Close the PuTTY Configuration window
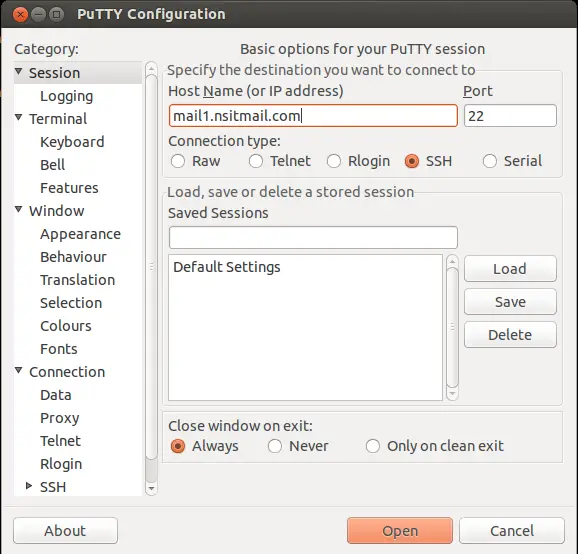This screenshot has height=554, width=578. 20,15
